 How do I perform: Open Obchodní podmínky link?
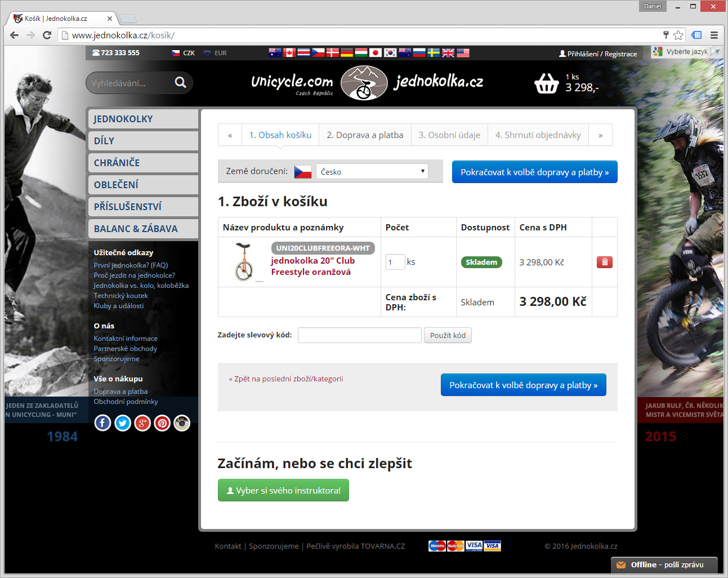click(126, 401)
